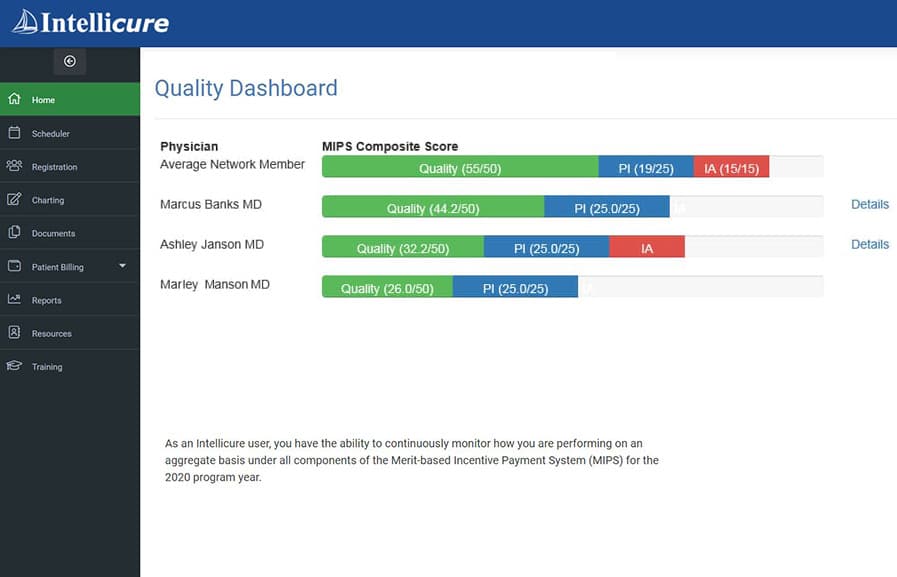
Task: Open the Registration menu item
Action: tap(70, 166)
